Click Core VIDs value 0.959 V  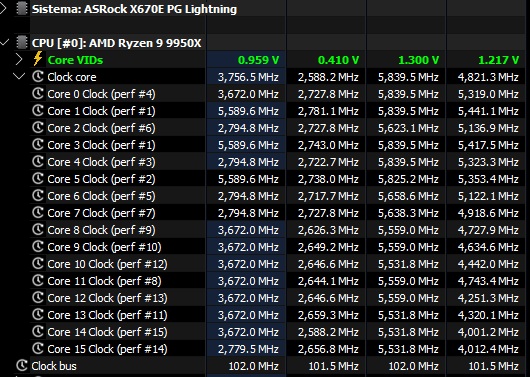pyautogui.click(x=259, y=60)
